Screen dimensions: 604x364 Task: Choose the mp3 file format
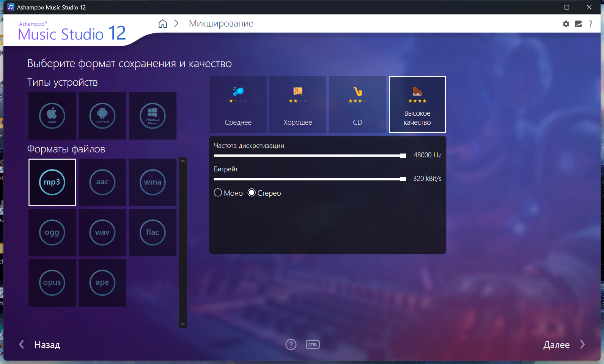(x=52, y=182)
